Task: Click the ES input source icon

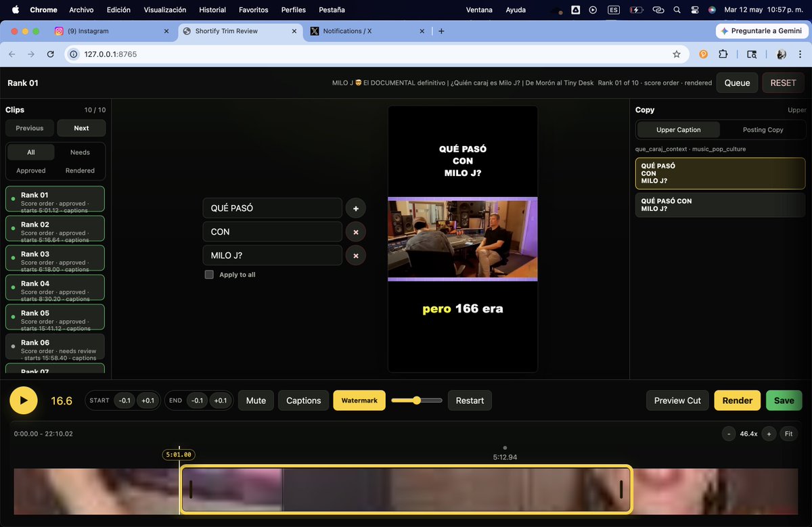Action: coord(614,10)
